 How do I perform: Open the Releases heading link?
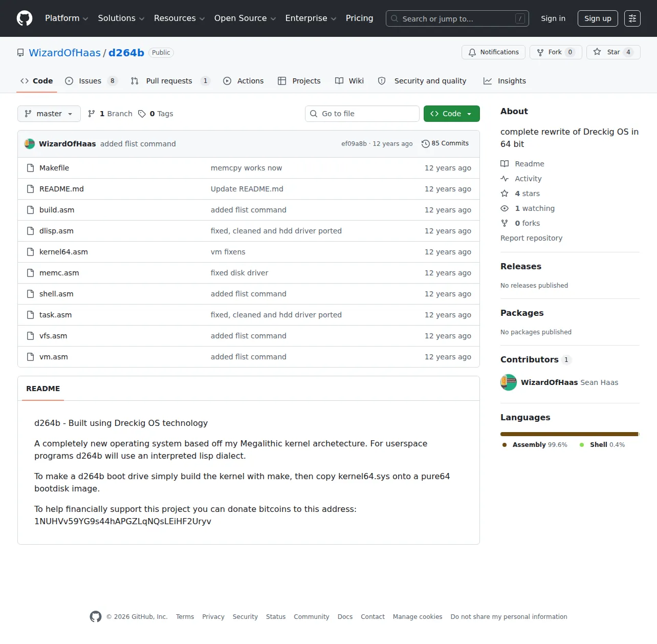[521, 266]
